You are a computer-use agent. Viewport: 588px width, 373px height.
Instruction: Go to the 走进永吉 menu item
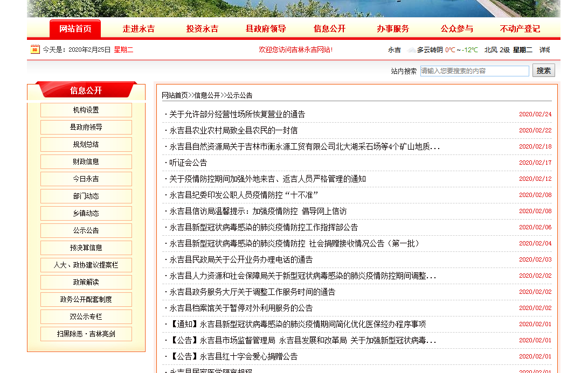click(x=139, y=29)
